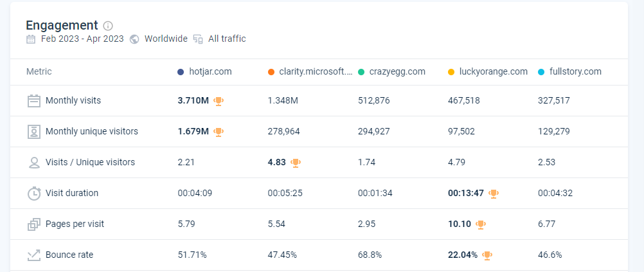This screenshot has height=272, width=644.
Task: Click the Bounce rate arrow icon
Action: (34, 255)
